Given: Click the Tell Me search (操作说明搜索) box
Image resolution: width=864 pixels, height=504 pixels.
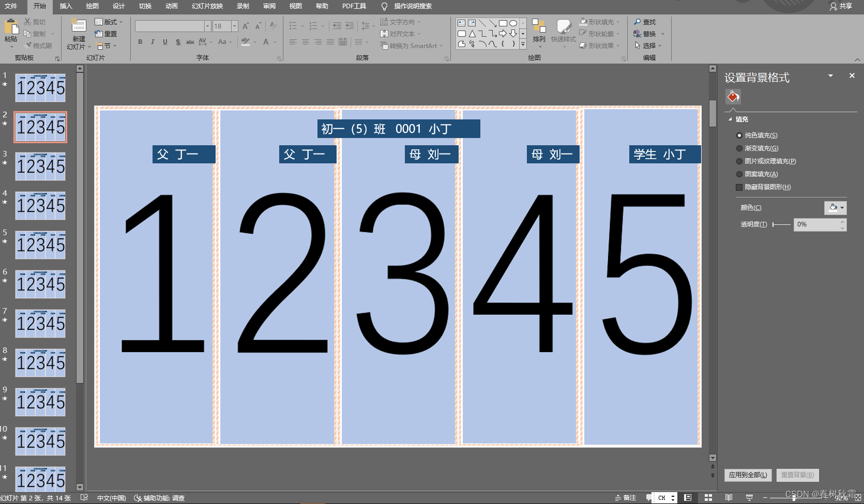Looking at the screenshot, I should coord(413,6).
